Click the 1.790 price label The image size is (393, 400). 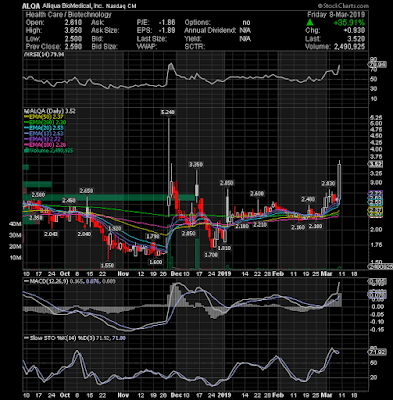click(x=152, y=237)
